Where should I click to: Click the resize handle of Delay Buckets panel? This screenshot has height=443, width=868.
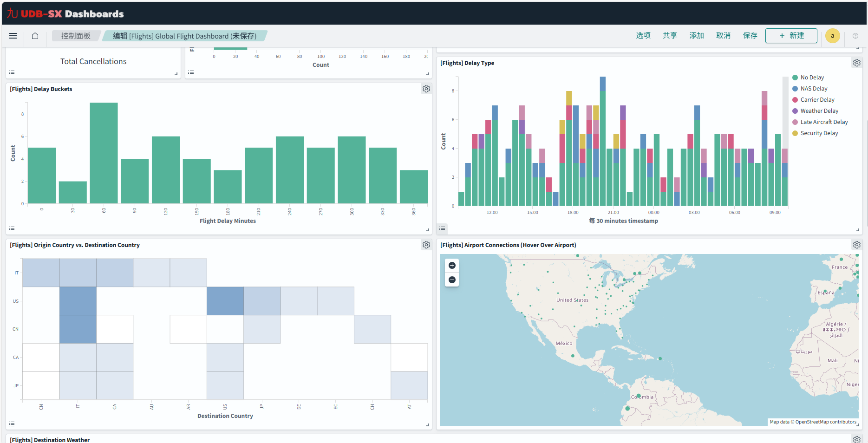[x=427, y=229]
